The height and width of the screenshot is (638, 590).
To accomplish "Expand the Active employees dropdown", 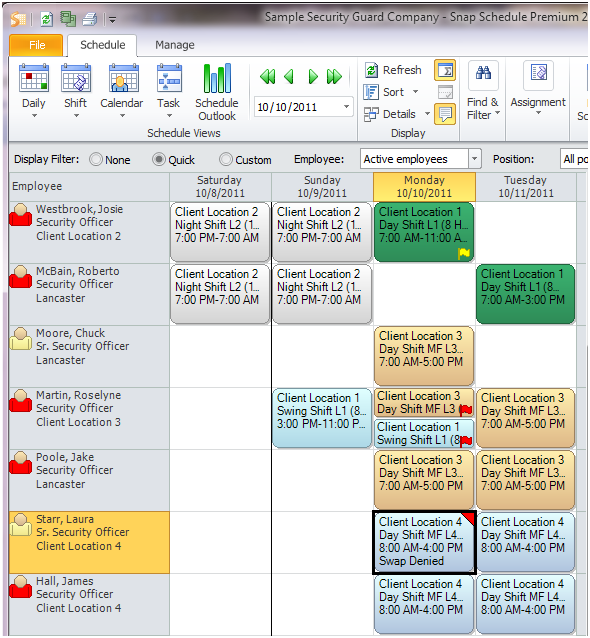I will 474,159.
